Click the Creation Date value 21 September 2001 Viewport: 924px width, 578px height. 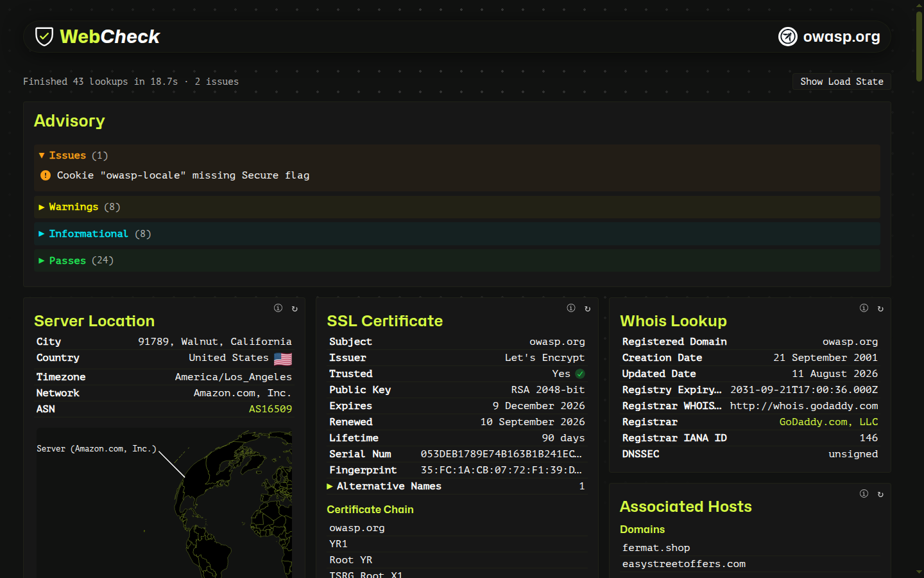[x=825, y=358]
